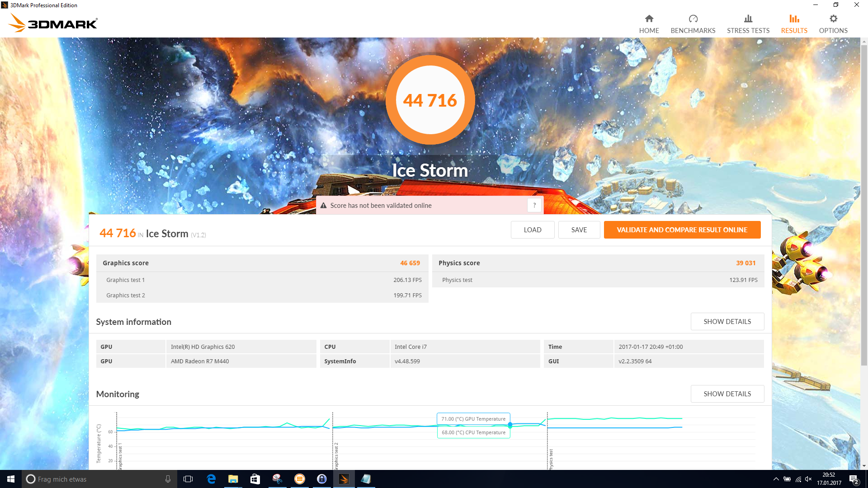Screen dimensions: 868x488
Task: Click the 3DMark taskbar icon
Action: (x=344, y=479)
